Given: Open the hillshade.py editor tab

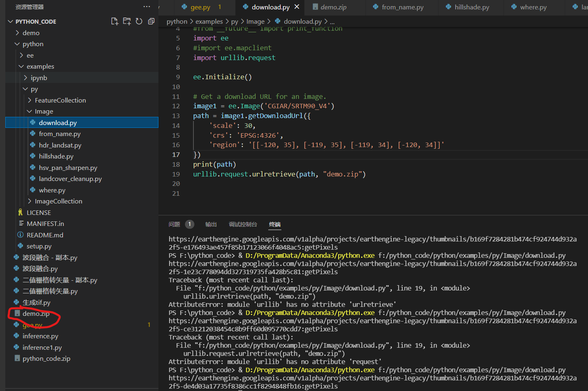Looking at the screenshot, I should coord(472,7).
